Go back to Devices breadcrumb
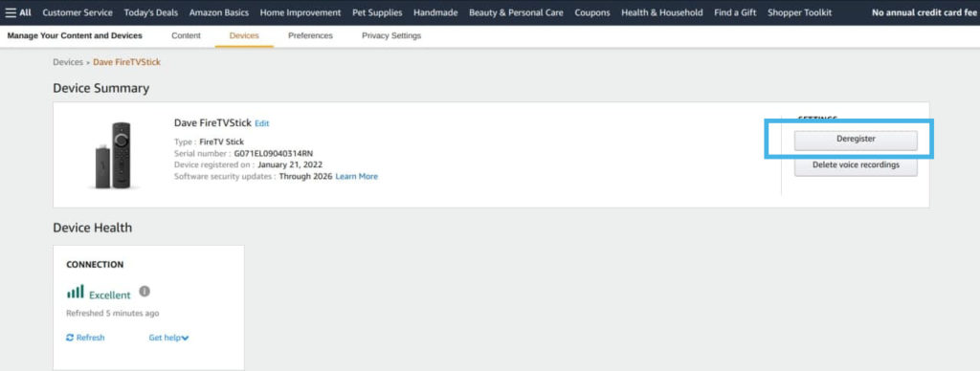The height and width of the screenshot is (371, 980). click(68, 62)
